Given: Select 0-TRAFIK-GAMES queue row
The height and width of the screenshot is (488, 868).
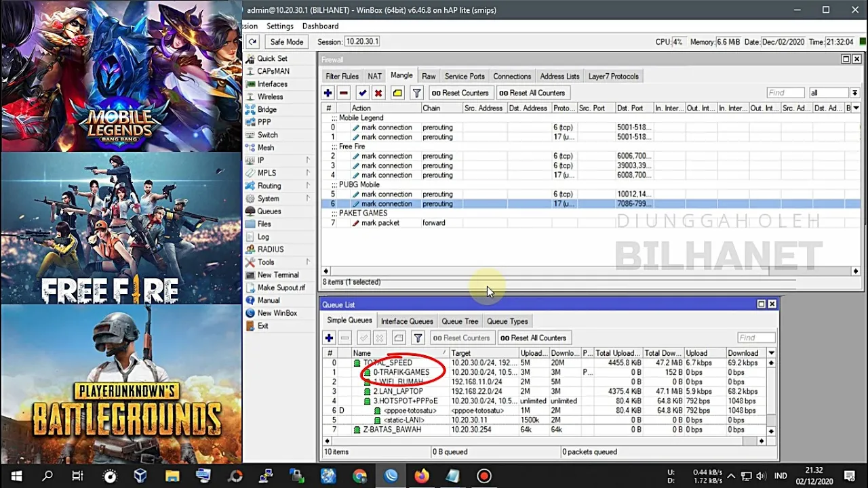Looking at the screenshot, I should pyautogui.click(x=545, y=372).
